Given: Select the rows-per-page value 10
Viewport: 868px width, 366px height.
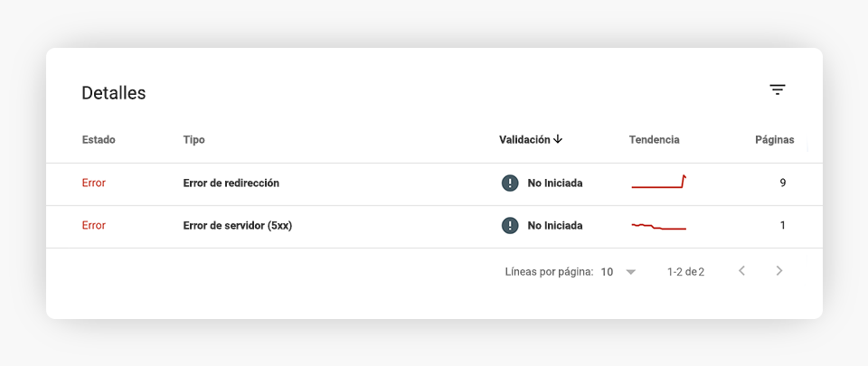Looking at the screenshot, I should click(607, 272).
